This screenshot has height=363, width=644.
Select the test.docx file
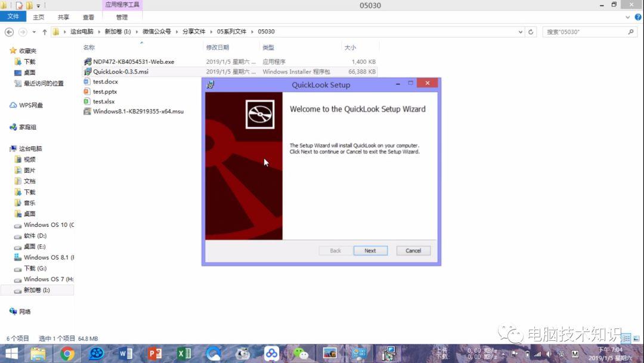[105, 81]
